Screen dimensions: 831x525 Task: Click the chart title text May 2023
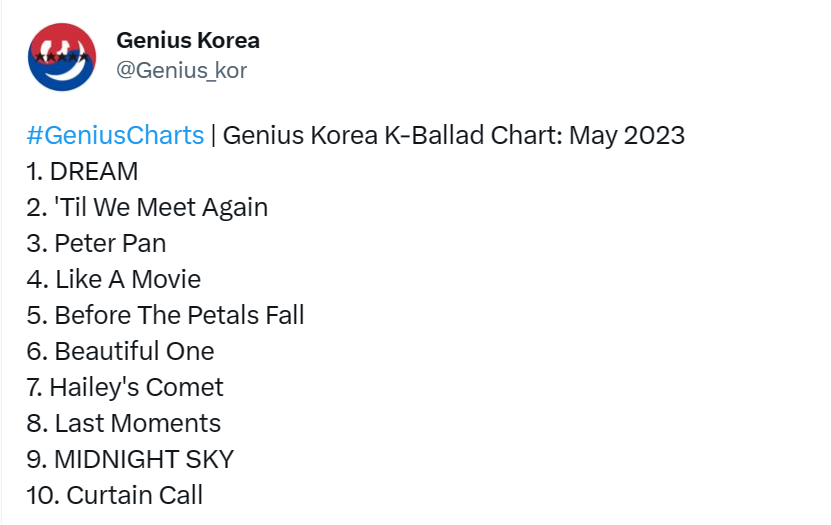coord(627,135)
